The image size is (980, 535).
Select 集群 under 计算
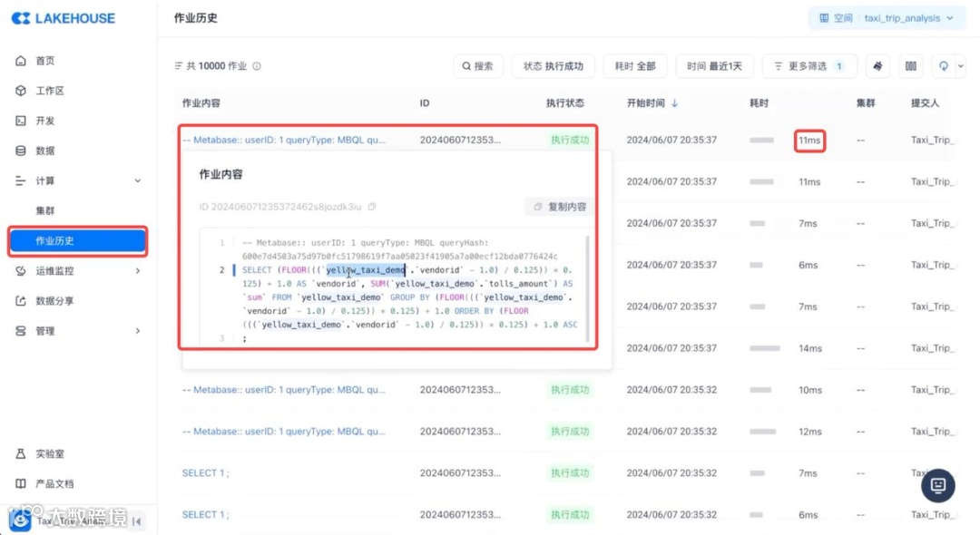click(x=45, y=210)
